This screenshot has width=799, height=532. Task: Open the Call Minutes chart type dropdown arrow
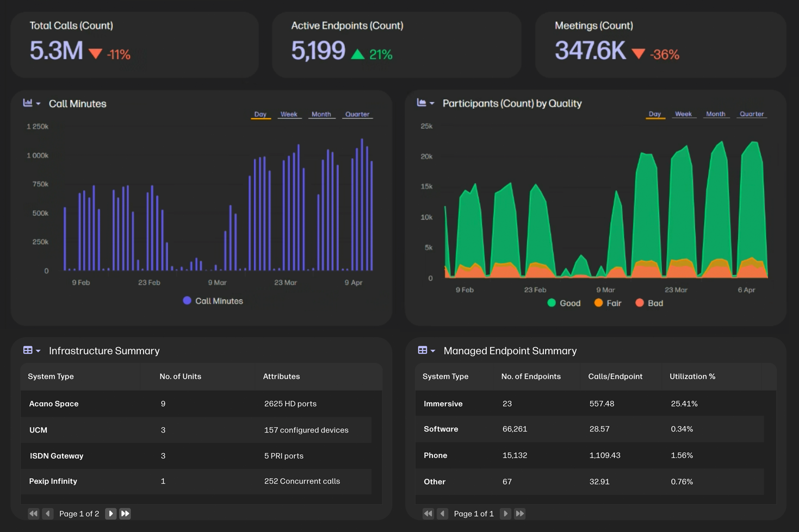tap(38, 104)
